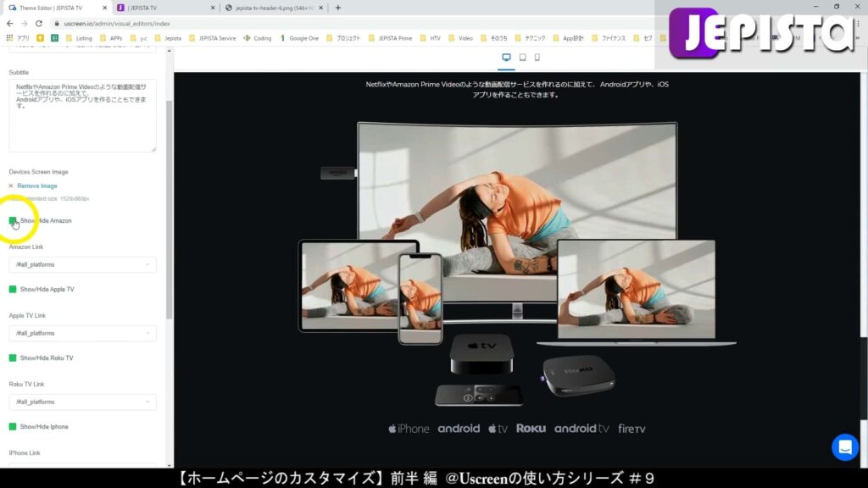Click the site lock icon in address bar
The image size is (868, 488).
[x=57, y=23]
